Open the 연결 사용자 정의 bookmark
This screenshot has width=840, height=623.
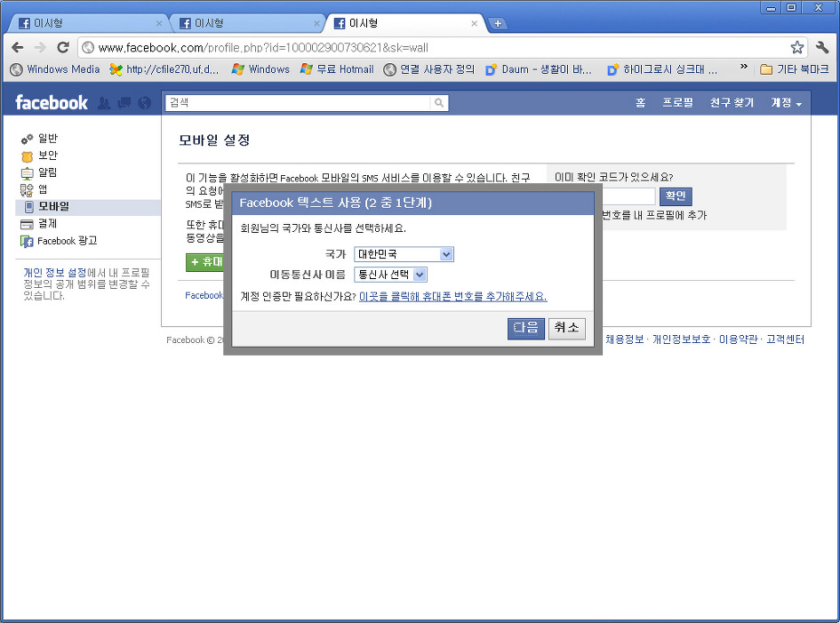(429, 69)
